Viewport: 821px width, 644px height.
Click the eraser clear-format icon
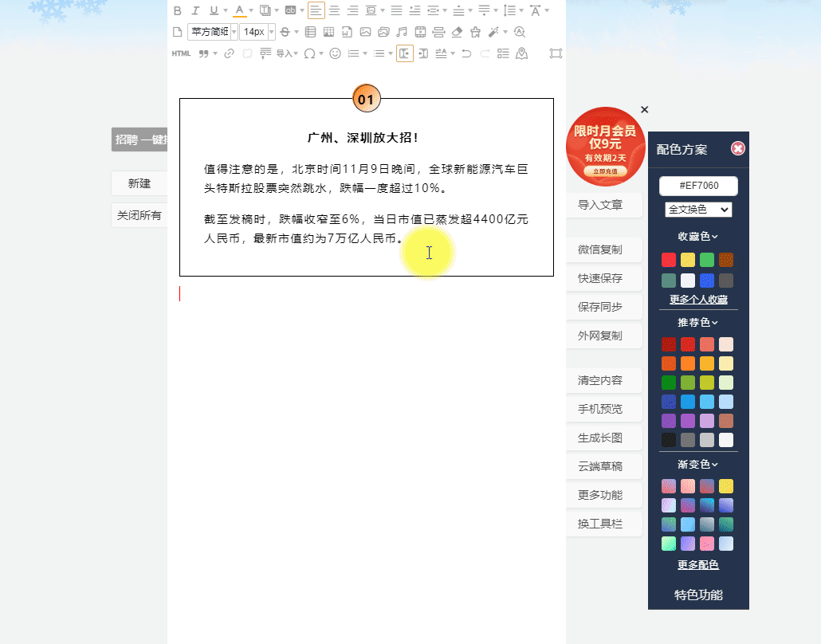pos(457,32)
